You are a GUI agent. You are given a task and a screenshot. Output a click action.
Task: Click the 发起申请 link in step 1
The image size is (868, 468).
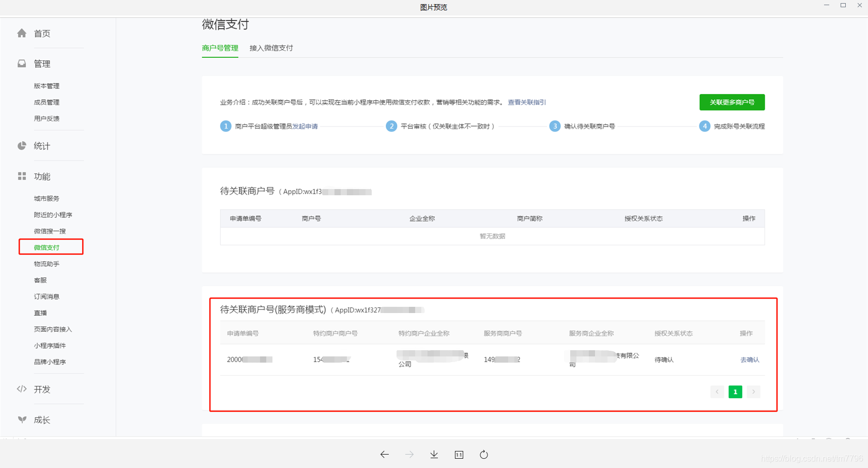point(305,126)
